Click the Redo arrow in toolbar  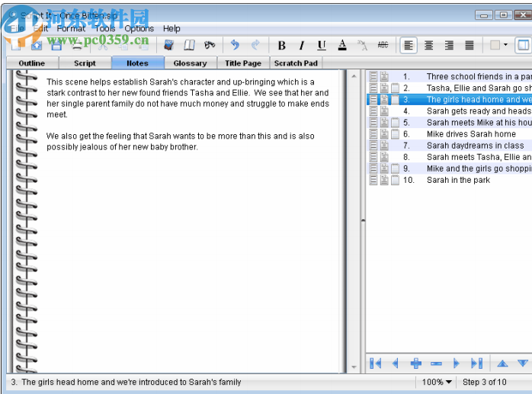point(255,46)
